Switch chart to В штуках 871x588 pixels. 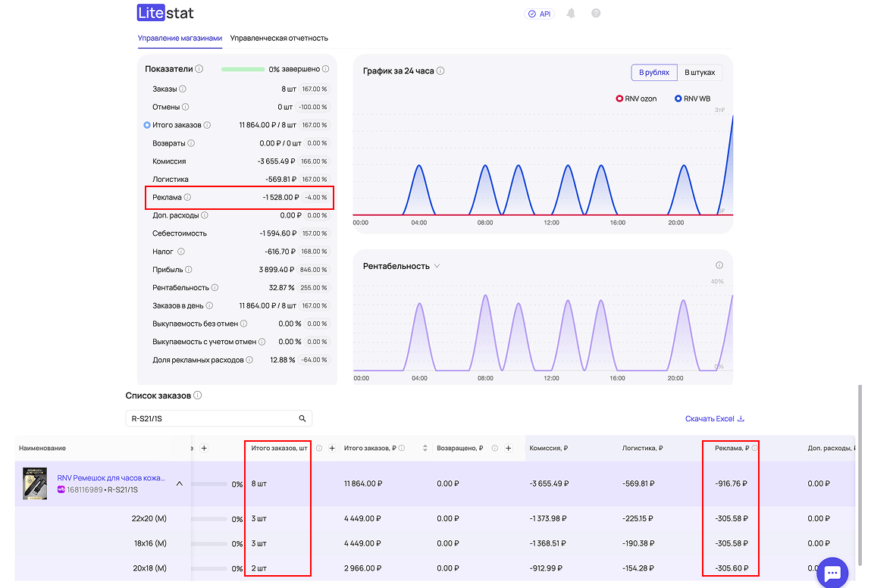pyautogui.click(x=700, y=73)
